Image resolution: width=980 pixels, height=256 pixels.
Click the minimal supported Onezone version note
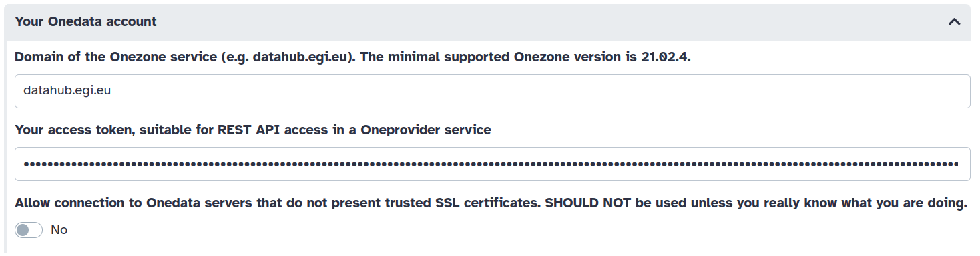pyautogui.click(x=525, y=57)
